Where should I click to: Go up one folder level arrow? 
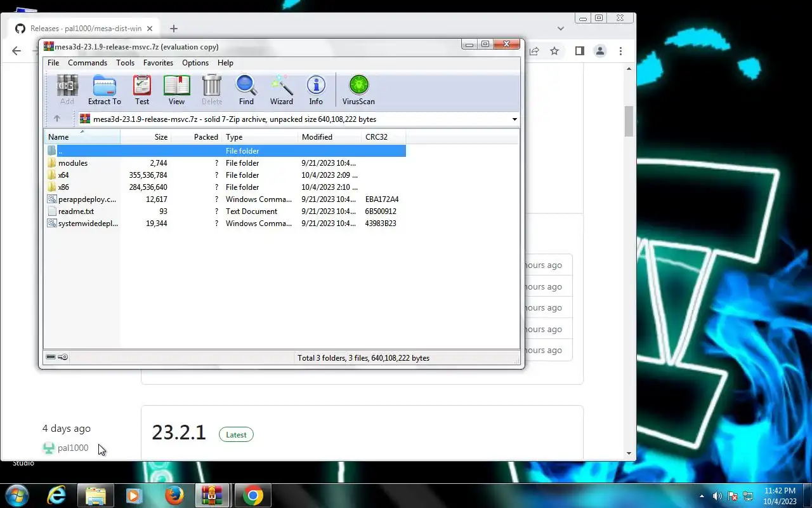tap(56, 119)
